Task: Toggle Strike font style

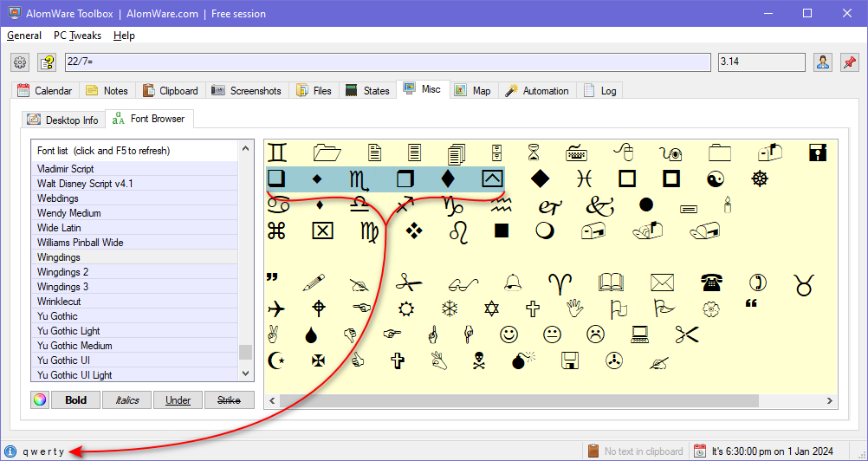Action: click(x=229, y=399)
